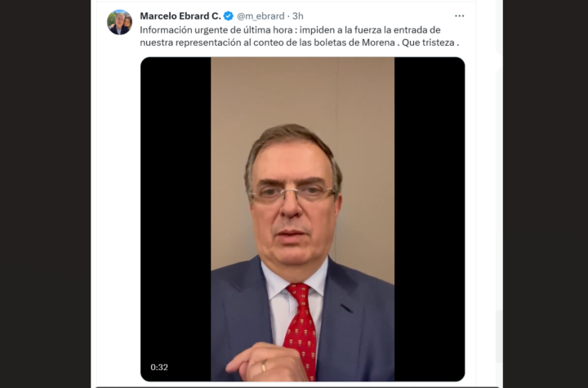Click the blue verified badge next to the name

[x=229, y=16]
